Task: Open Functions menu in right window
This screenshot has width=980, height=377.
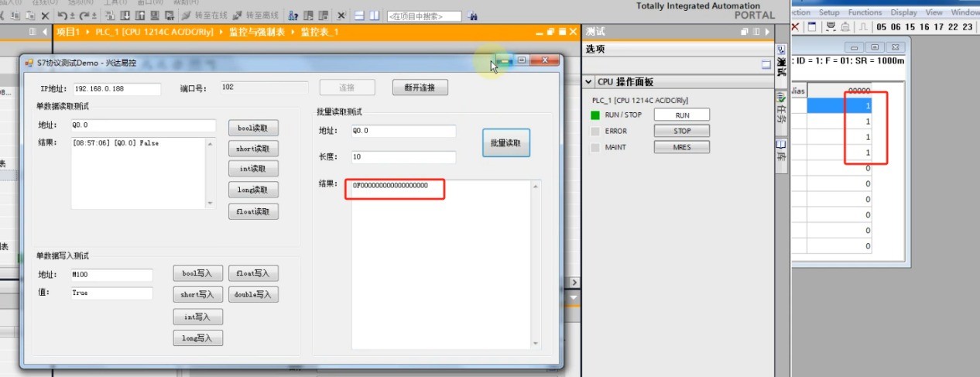Action: pyautogui.click(x=865, y=12)
